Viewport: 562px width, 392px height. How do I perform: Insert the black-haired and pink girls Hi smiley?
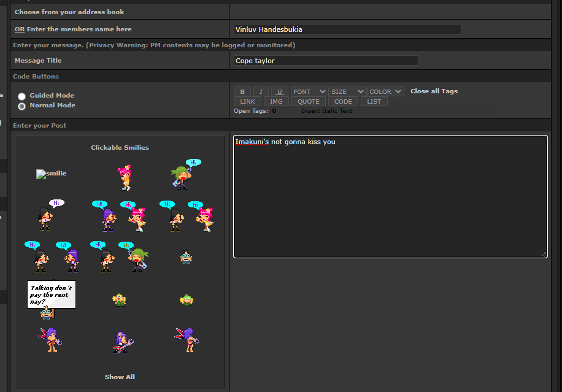click(x=187, y=216)
